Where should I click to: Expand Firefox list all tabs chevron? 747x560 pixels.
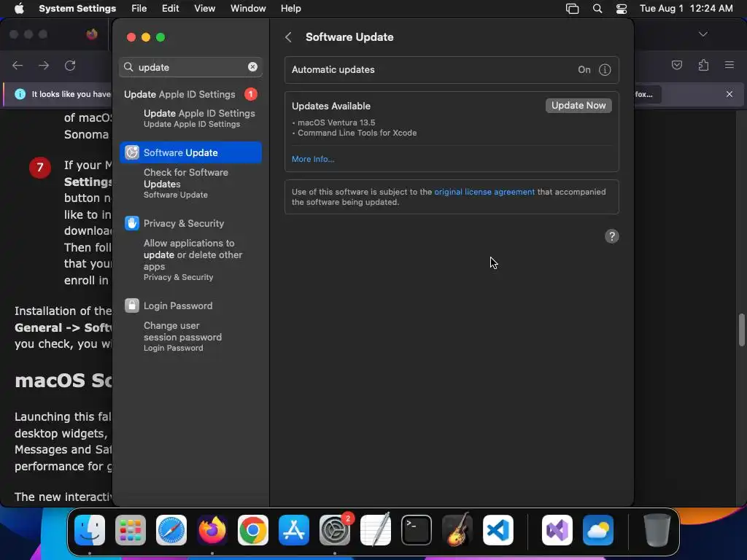tap(703, 34)
